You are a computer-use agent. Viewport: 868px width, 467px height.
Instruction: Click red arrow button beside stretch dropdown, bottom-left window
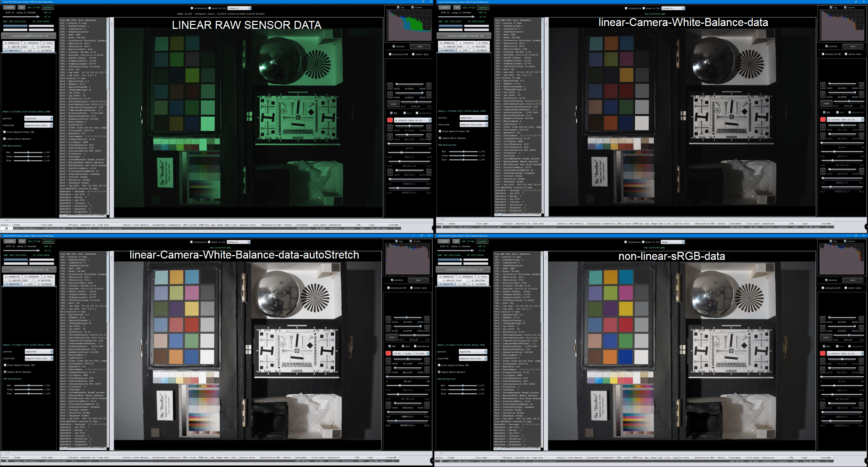click(388, 353)
